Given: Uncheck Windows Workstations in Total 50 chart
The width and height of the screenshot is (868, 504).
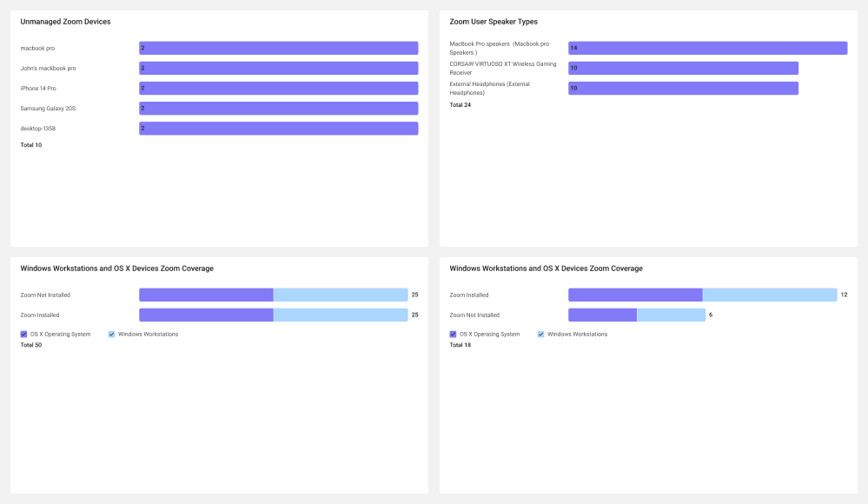Looking at the screenshot, I should click(x=111, y=334).
